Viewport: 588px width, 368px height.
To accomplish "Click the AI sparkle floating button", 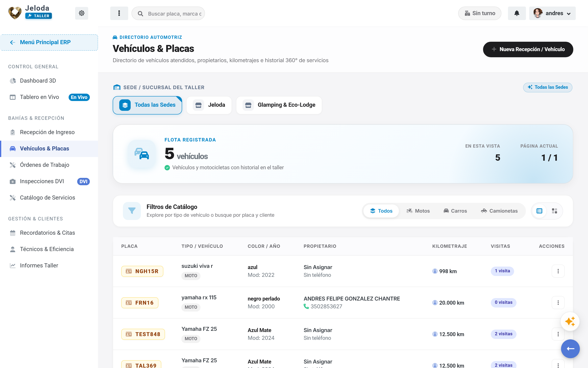I will tap(570, 322).
